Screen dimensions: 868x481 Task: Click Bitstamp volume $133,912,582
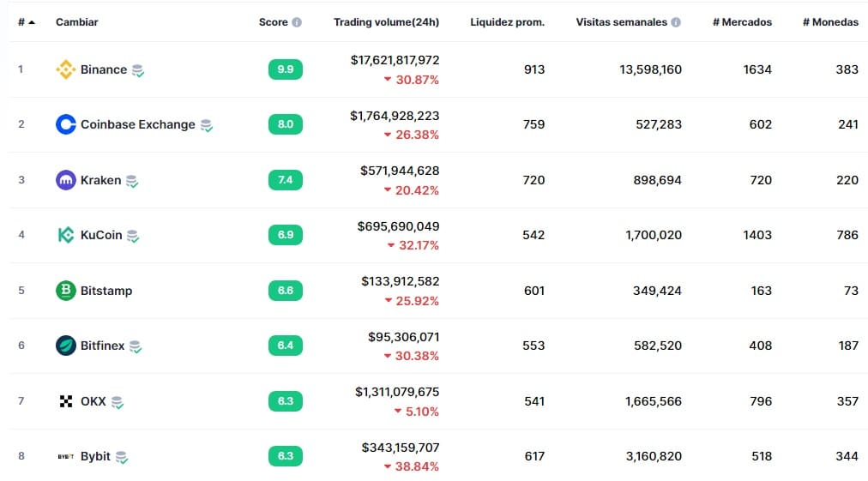401,281
